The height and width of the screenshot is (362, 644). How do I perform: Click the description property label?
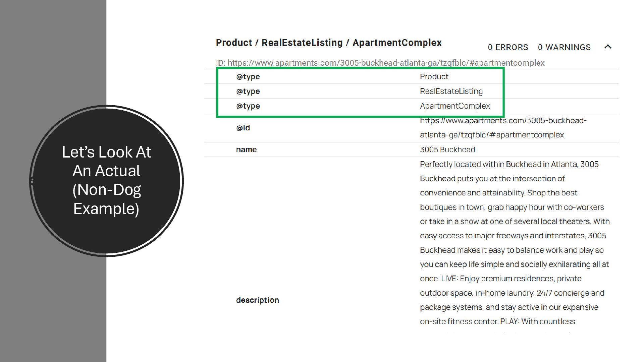pyautogui.click(x=257, y=300)
